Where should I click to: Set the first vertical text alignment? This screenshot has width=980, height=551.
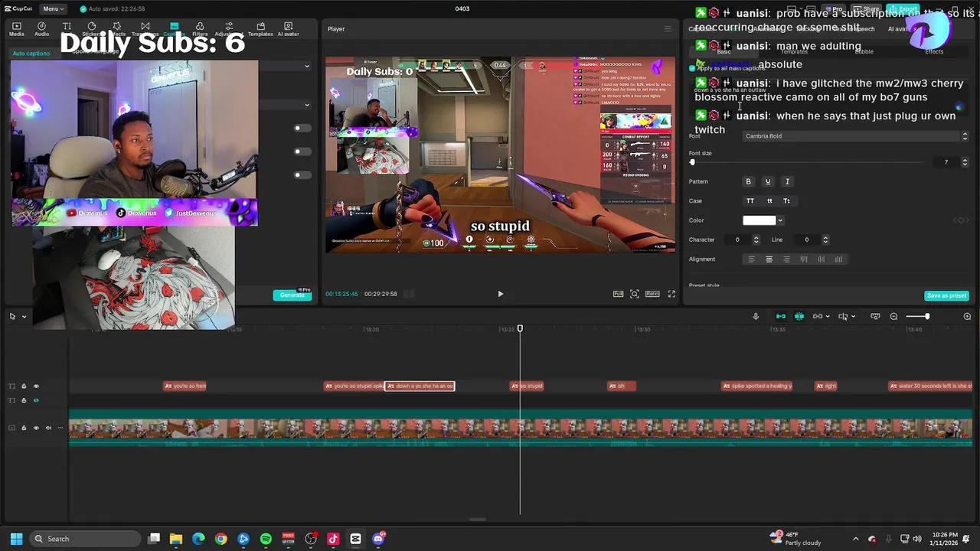pyautogui.click(x=804, y=259)
